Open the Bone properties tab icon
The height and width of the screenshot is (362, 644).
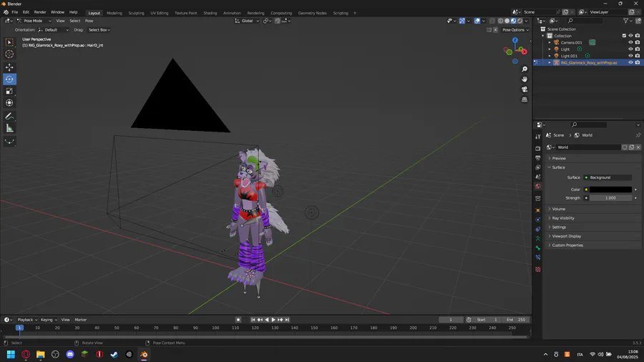click(538, 248)
